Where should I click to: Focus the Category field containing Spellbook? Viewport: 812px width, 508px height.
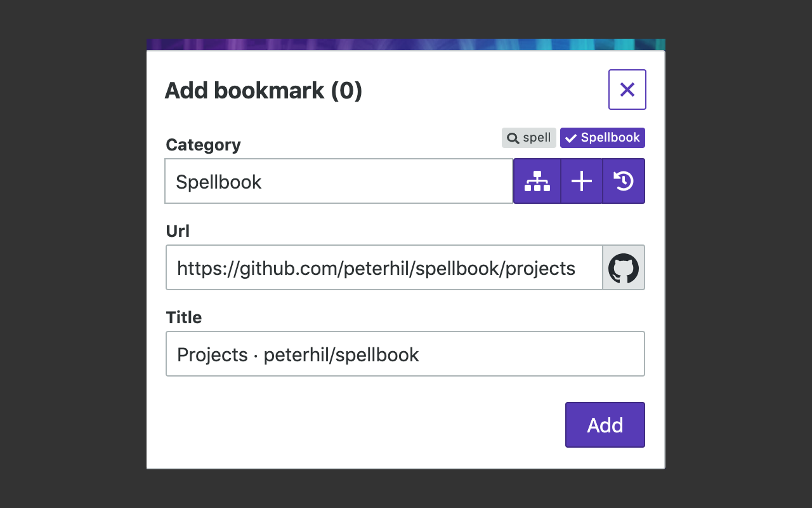point(339,181)
